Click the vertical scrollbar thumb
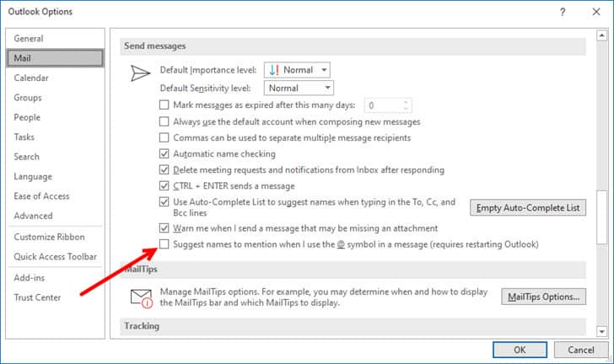The width and height of the screenshot is (614, 364). point(602,217)
